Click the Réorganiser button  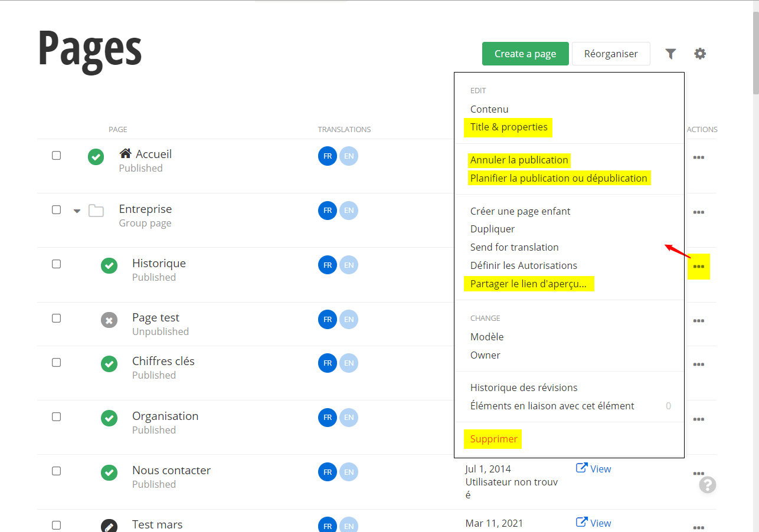pyautogui.click(x=611, y=54)
